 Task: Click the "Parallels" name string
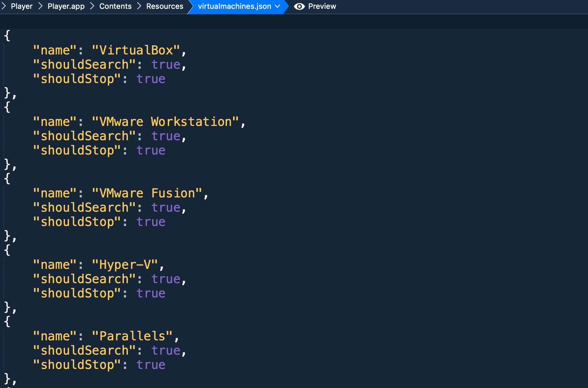[132, 336]
